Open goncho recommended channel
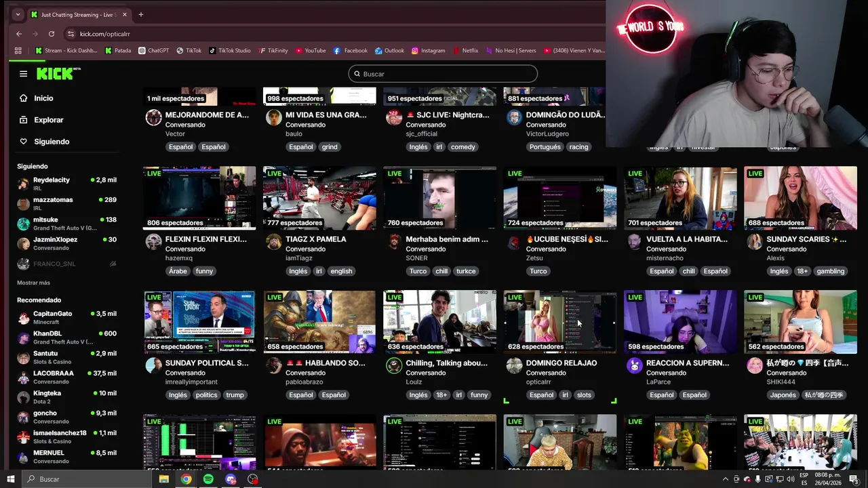Screen dimensions: 868x488 [x=66, y=417]
